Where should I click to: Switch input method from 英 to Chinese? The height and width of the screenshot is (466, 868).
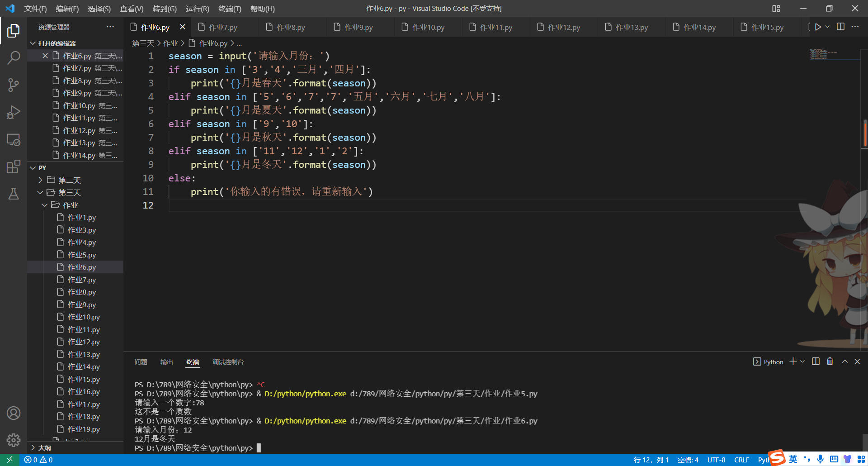point(793,459)
